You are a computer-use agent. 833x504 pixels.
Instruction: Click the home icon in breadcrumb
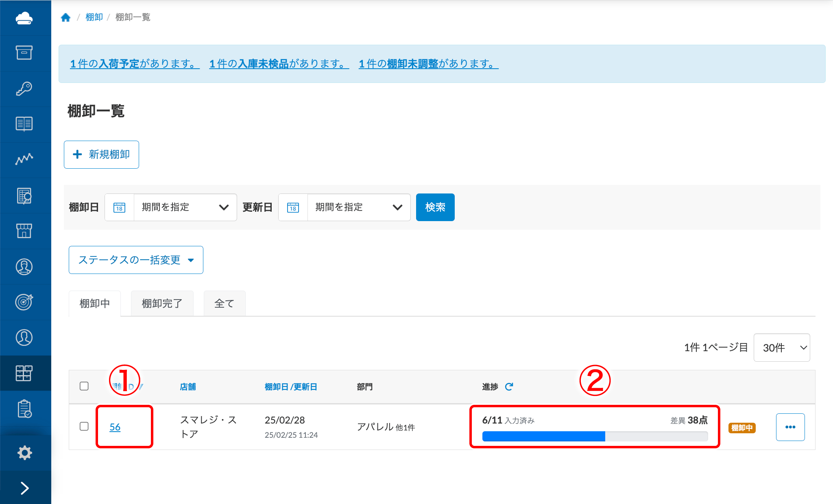(65, 17)
